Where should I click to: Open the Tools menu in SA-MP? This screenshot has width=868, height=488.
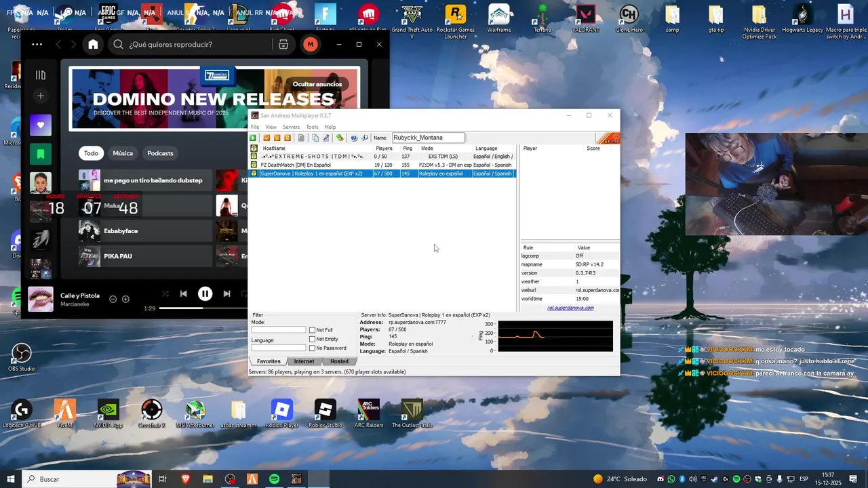point(312,127)
